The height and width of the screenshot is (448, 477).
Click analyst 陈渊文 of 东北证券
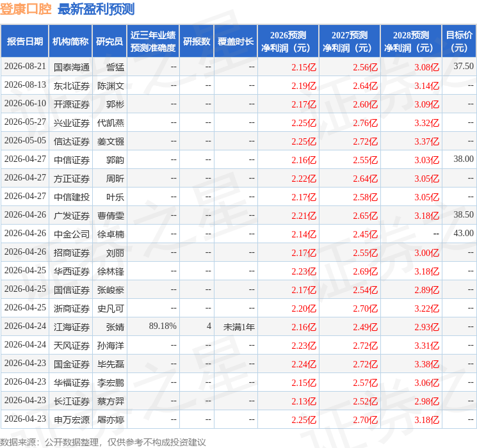(110, 86)
